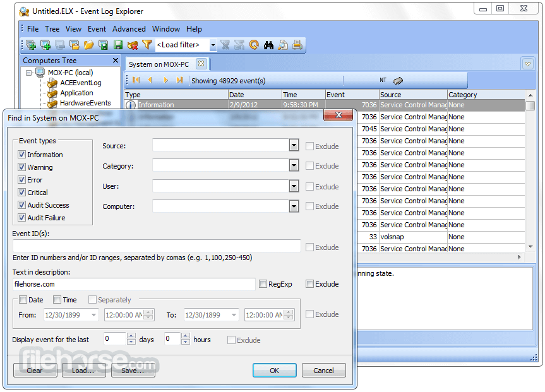Open the Source dropdown
Image resolution: width=545 pixels, height=392 pixels.
[x=294, y=145]
